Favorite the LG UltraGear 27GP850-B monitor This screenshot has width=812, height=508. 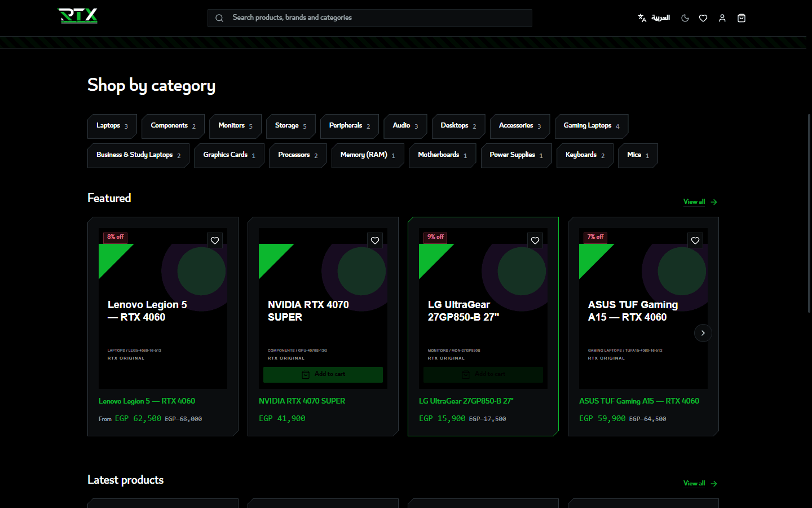(535, 240)
